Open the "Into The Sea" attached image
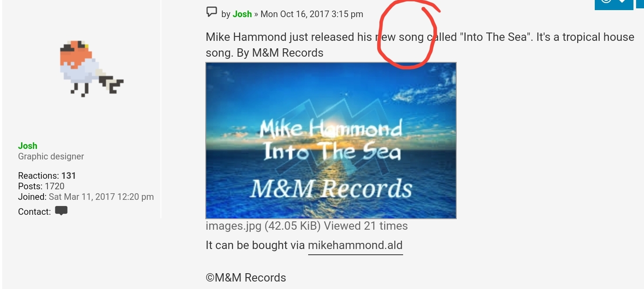Image resolution: width=644 pixels, height=289 pixels. click(x=331, y=141)
